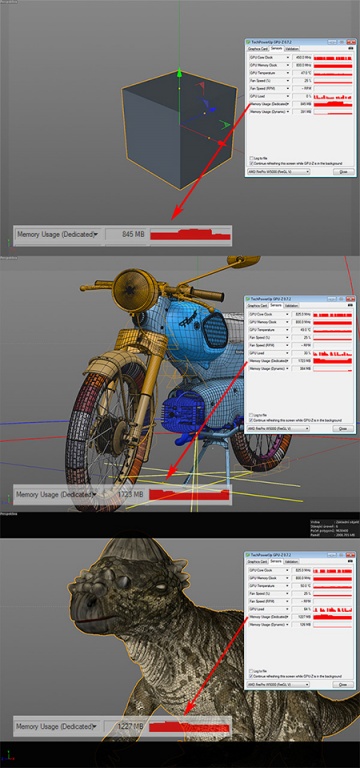Click the screenshot camera icon in the GPU-Z window over the cube

(351, 48)
